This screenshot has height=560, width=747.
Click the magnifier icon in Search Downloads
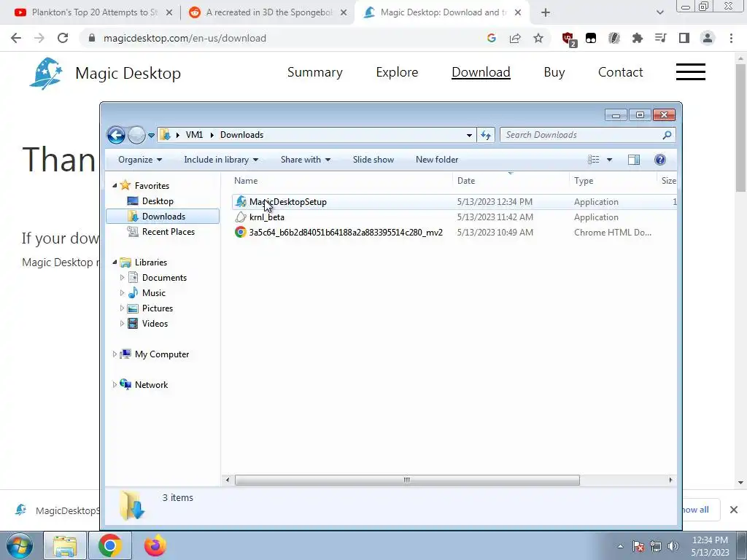(x=667, y=135)
